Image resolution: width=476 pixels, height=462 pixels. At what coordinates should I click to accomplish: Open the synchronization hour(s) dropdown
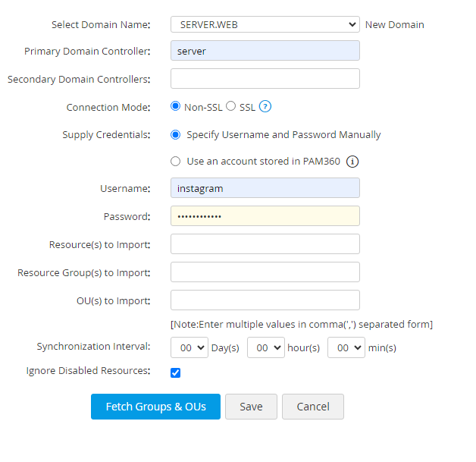point(265,347)
